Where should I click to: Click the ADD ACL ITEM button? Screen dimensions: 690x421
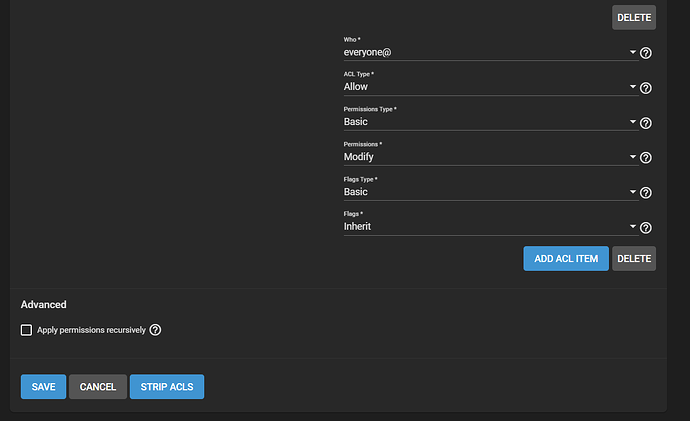566,259
